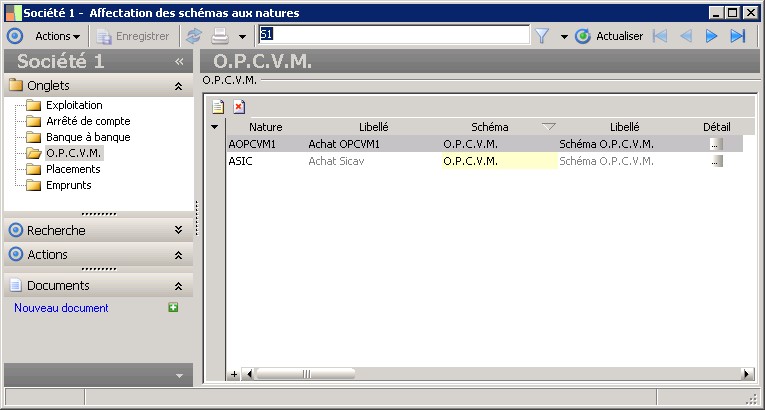Select the AOPCVM1 nature cell
The height and width of the screenshot is (410, 765).
tap(266, 144)
